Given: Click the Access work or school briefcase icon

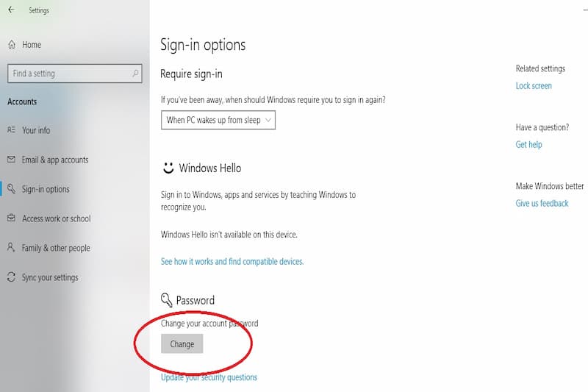Looking at the screenshot, I should tap(11, 218).
